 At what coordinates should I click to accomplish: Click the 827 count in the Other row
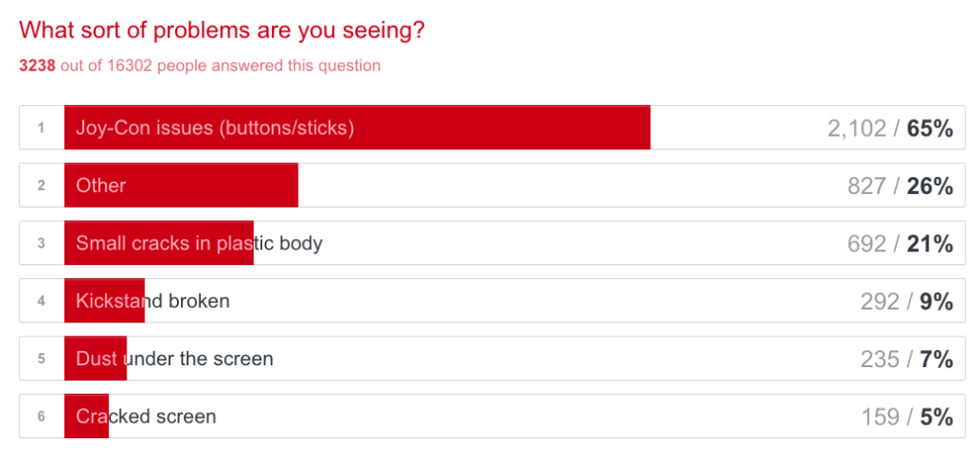(867, 186)
